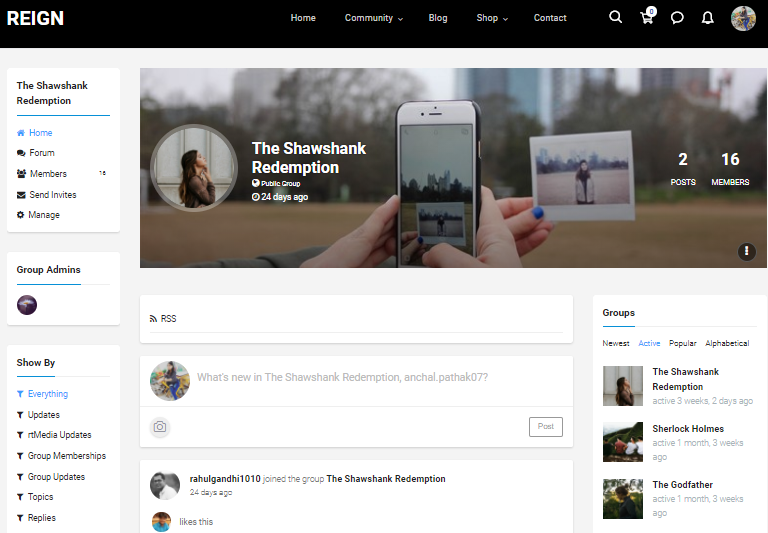Click The Shawshank Redemption thumbnail in Groups widget

(623, 386)
